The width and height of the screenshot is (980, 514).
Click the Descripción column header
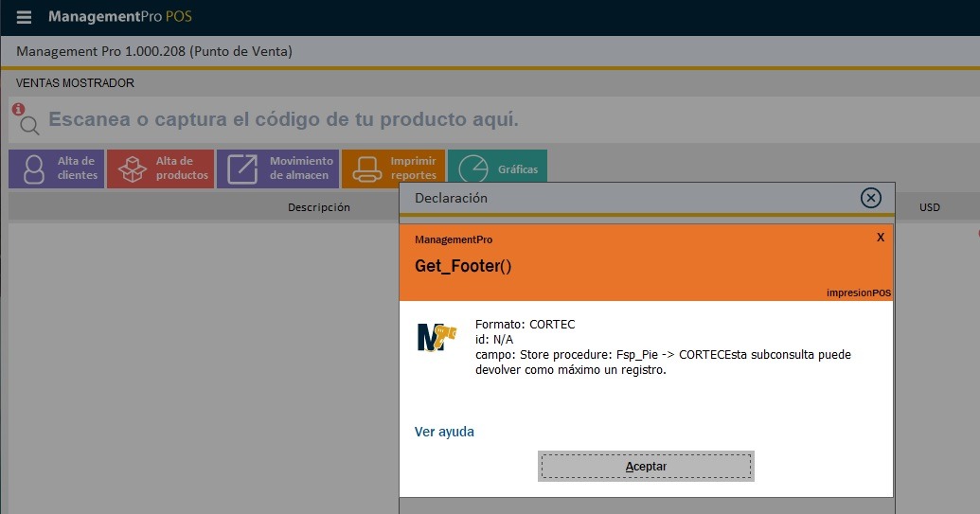(x=319, y=207)
